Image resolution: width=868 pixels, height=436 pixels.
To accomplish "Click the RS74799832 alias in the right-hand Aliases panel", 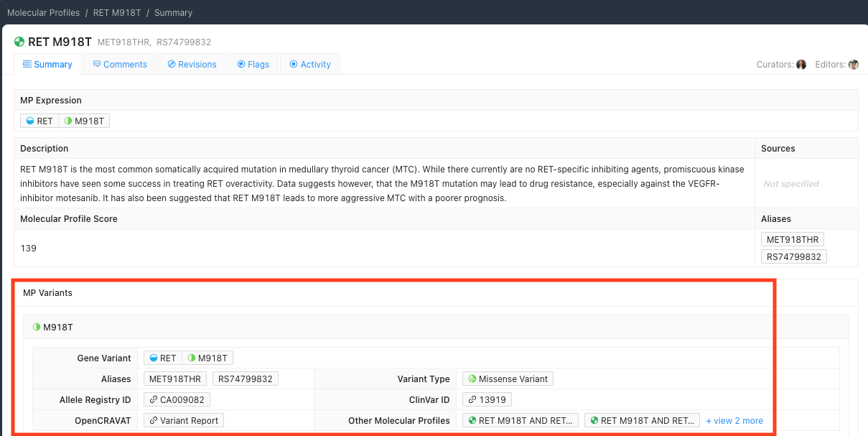I will [x=794, y=256].
